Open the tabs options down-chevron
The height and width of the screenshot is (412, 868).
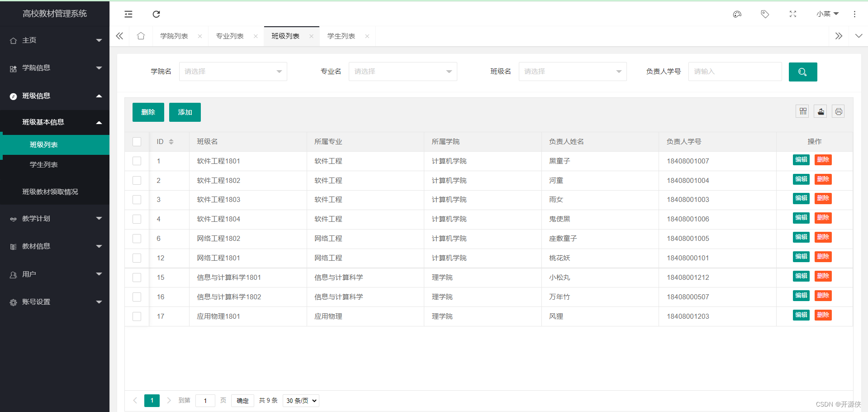point(859,36)
